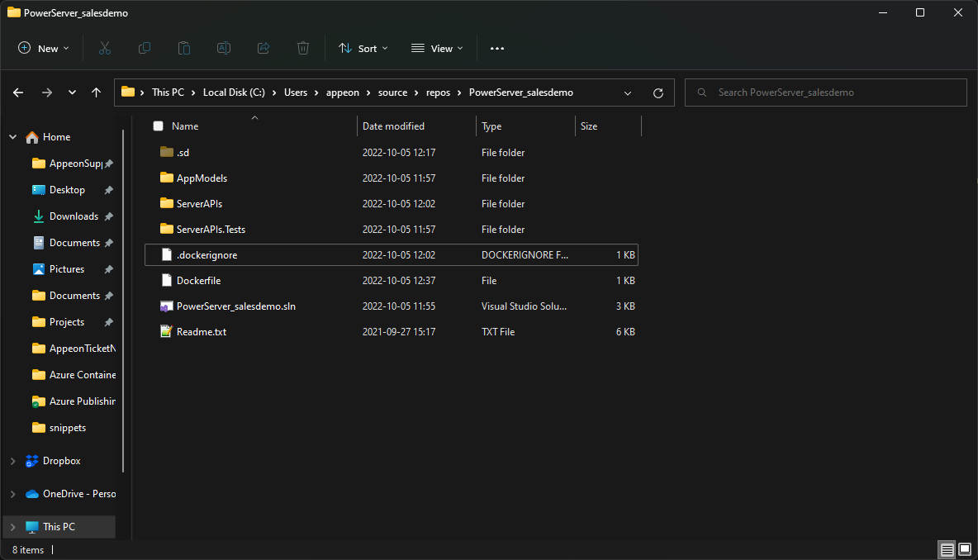978x560 pixels.
Task: Click the New button
Action: tap(43, 48)
